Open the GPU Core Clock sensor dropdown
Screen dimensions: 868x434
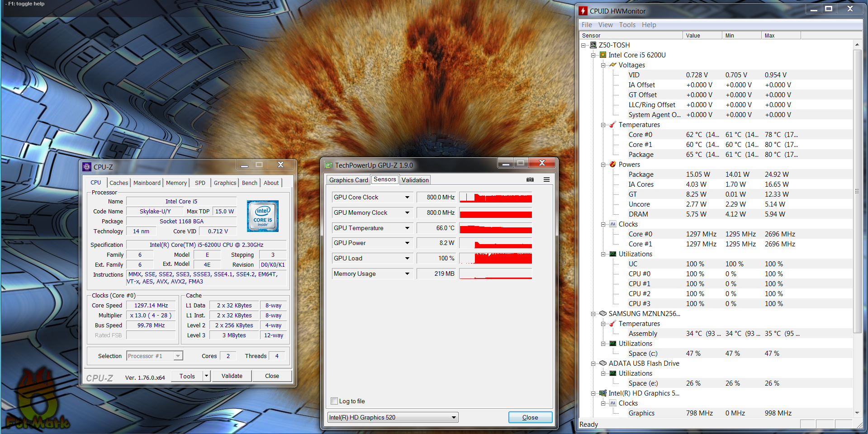407,197
